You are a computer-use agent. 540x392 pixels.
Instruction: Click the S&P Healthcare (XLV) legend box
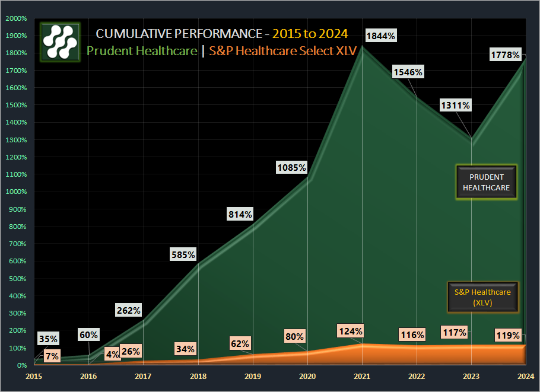[x=482, y=297]
